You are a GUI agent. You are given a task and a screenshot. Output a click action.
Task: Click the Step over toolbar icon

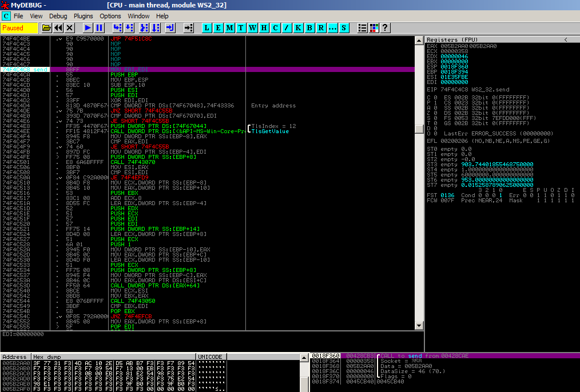129,27
